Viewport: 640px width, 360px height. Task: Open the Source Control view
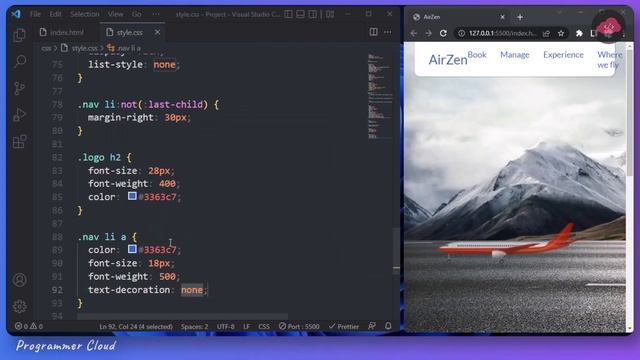[19, 88]
